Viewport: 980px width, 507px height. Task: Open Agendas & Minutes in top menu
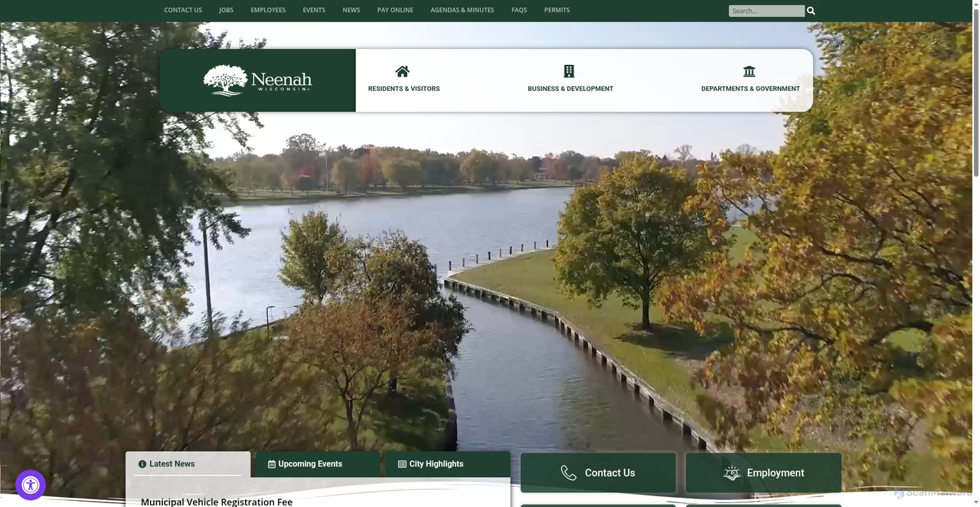462,10
